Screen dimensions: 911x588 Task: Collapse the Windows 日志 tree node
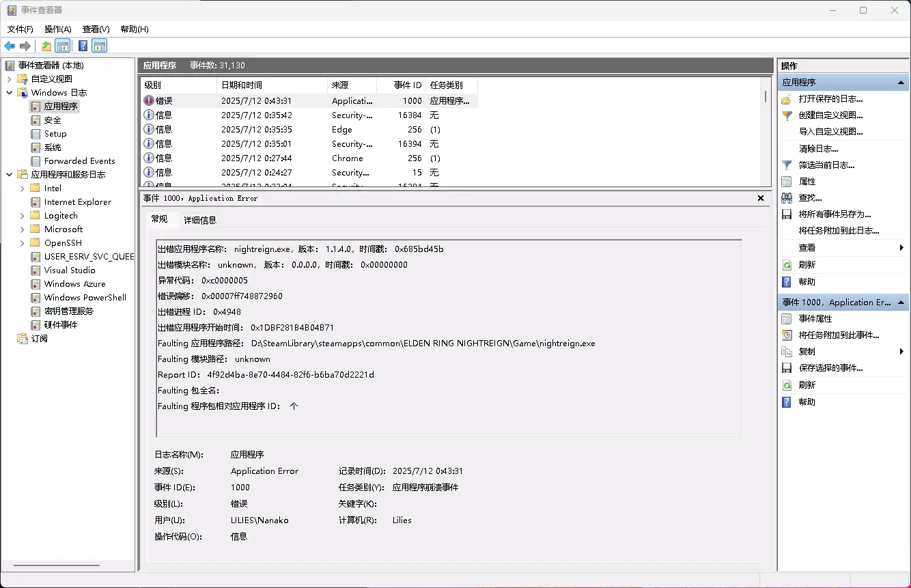pyautogui.click(x=10, y=93)
